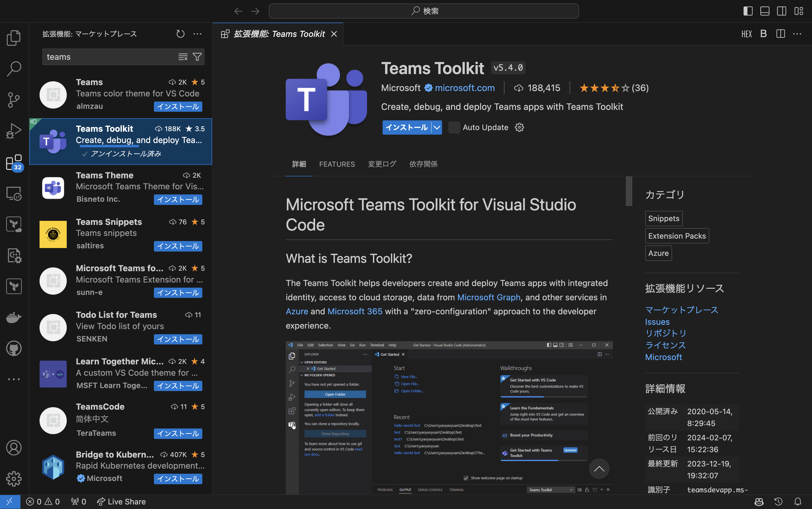
Task: Open Live Share from status bar
Action: click(121, 501)
